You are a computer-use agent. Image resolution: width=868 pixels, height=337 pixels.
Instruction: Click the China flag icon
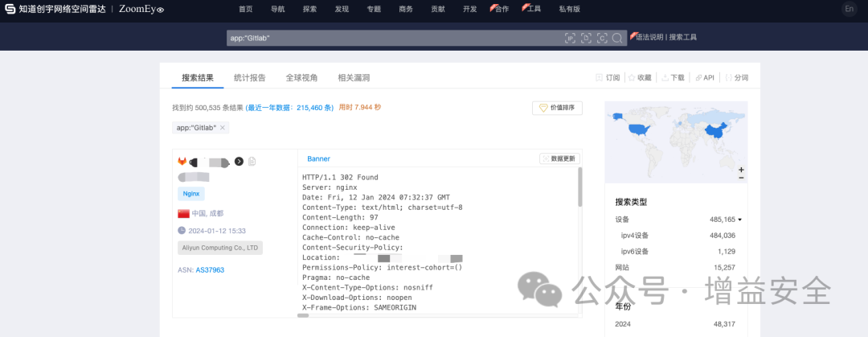point(184,213)
